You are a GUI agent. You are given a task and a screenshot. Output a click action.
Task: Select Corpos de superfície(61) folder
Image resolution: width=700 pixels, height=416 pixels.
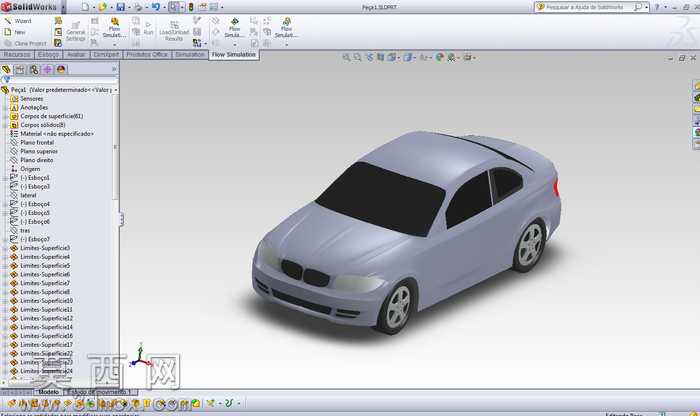point(46,116)
